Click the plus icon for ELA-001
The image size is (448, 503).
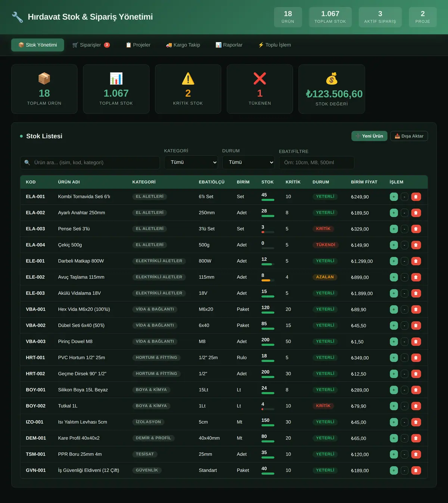(x=393, y=197)
